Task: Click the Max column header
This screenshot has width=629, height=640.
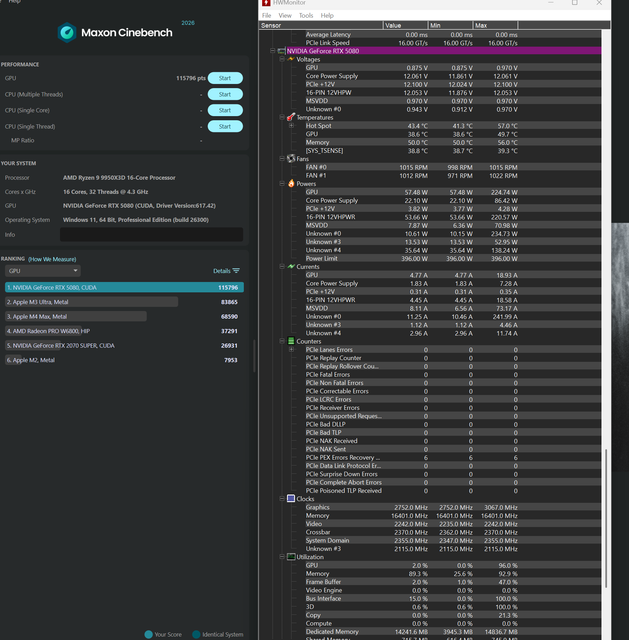Action: [495, 25]
